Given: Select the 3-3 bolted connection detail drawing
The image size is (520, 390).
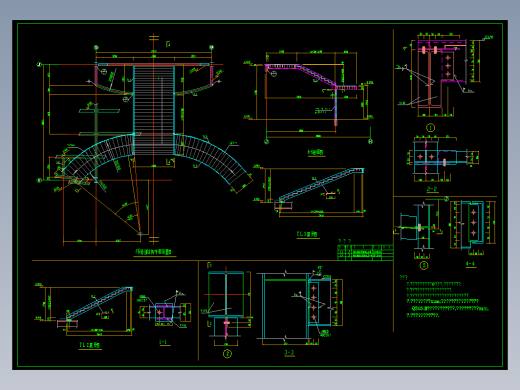Looking at the screenshot, I should click(300, 308).
